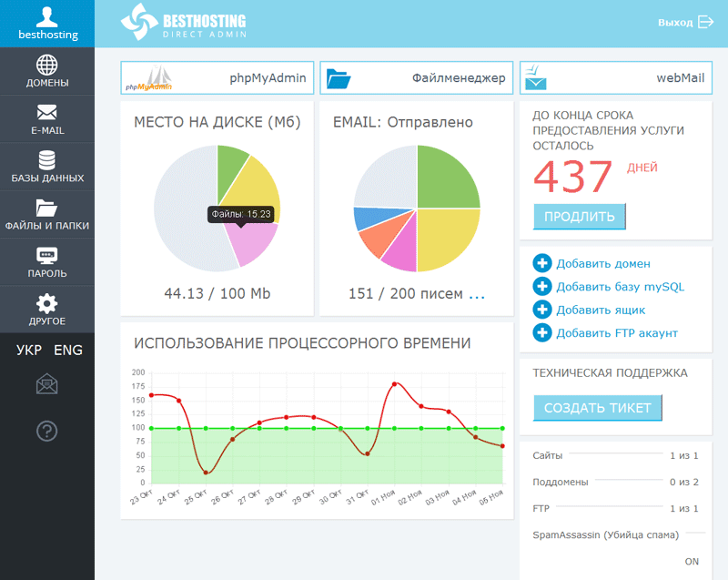This screenshot has height=580, width=728.
Task: Click the Сайты 1 из 1 value
Action: click(684, 455)
